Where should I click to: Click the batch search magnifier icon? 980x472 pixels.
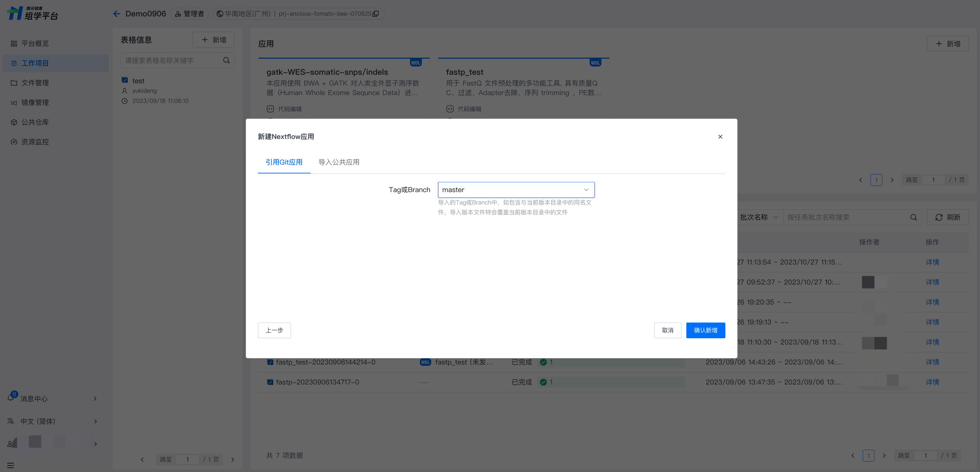click(913, 217)
